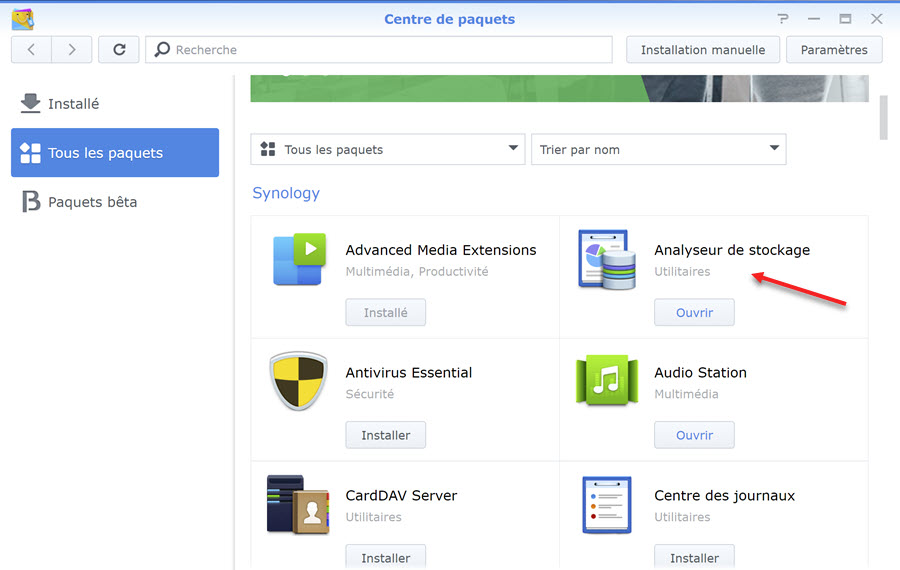
Task: Open Antivirus Essential package title
Action: tap(409, 373)
